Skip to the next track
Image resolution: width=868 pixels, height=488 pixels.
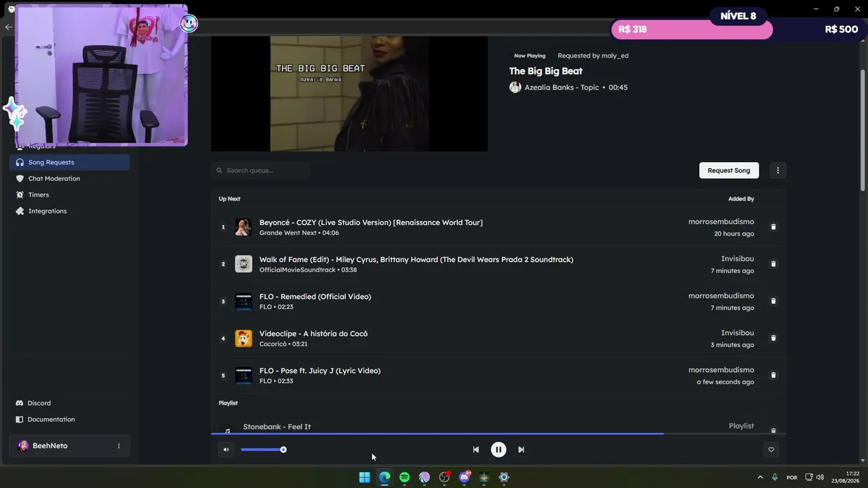(521, 449)
